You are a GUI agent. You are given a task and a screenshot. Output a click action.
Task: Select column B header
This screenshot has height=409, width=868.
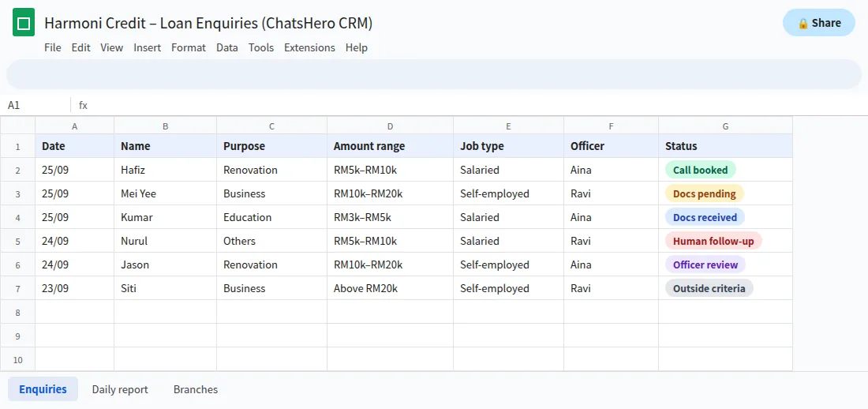[166, 126]
